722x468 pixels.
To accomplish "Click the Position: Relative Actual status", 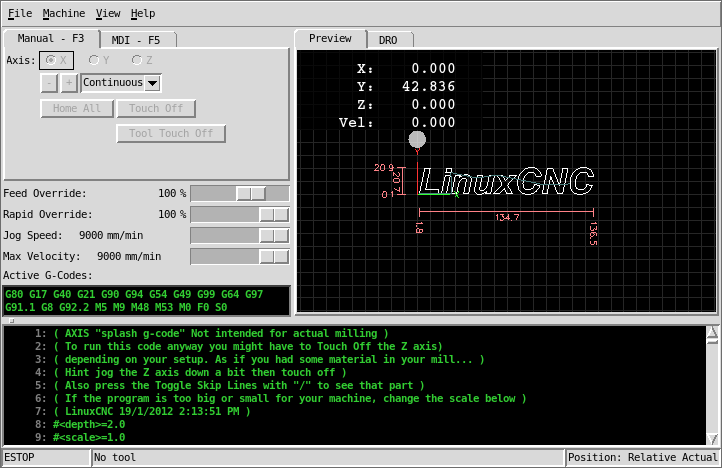I will pos(643,457).
